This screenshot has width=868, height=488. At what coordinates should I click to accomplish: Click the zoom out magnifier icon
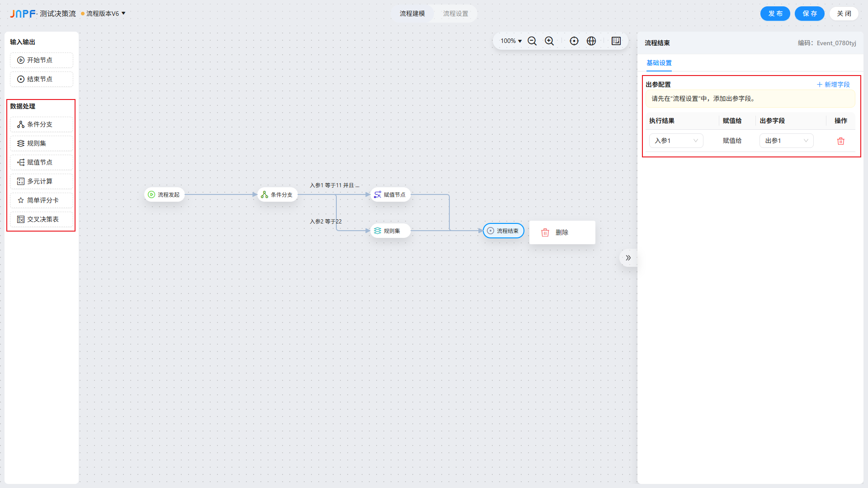click(532, 41)
